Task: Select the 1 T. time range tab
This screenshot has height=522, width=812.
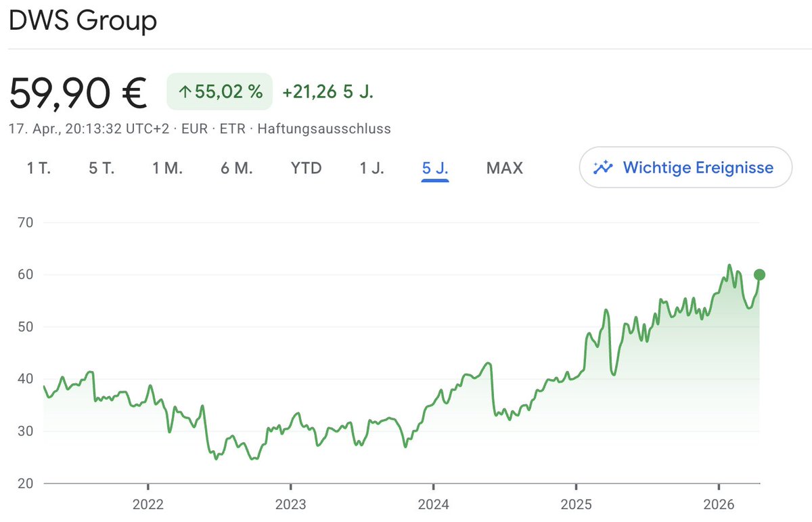Action: [x=39, y=168]
